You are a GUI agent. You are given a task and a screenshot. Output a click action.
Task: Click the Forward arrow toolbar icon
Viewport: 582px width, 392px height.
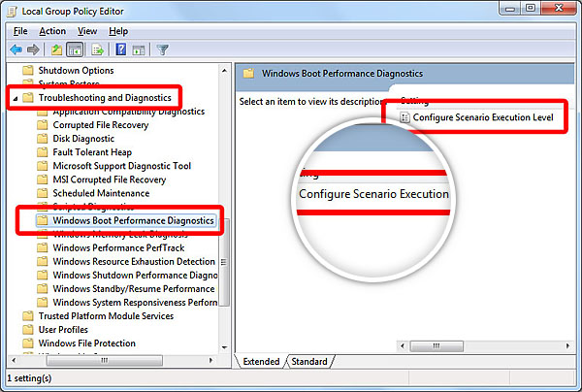pyautogui.click(x=33, y=49)
